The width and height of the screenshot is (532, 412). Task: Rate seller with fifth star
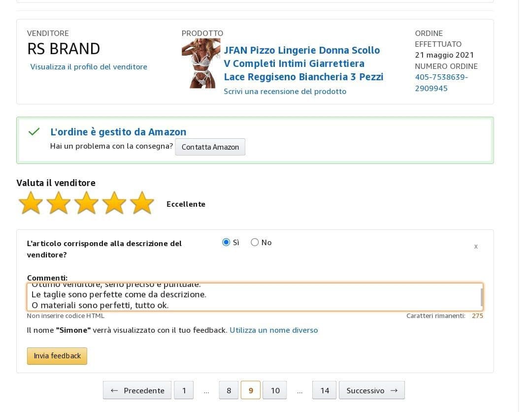[142, 203]
